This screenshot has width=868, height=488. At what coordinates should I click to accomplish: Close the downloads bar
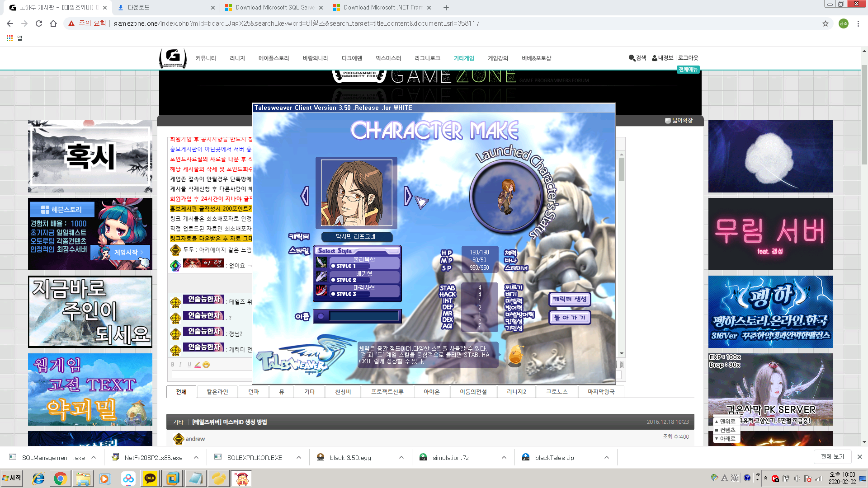click(x=860, y=457)
